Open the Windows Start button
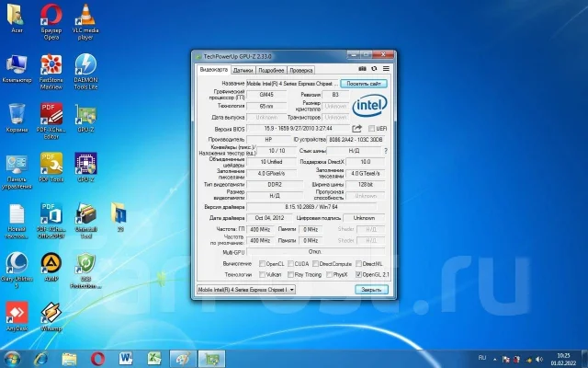The height and width of the screenshot is (368, 588). [12, 359]
